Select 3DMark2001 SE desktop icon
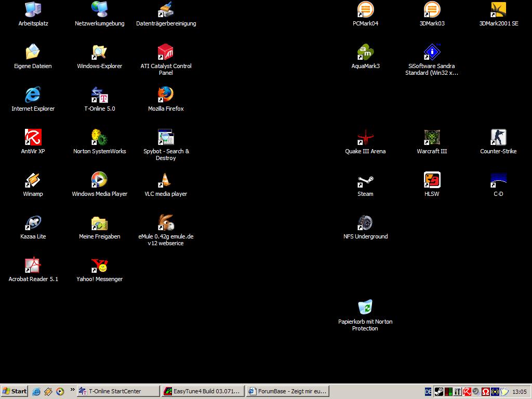532x399 pixels. click(x=498, y=14)
